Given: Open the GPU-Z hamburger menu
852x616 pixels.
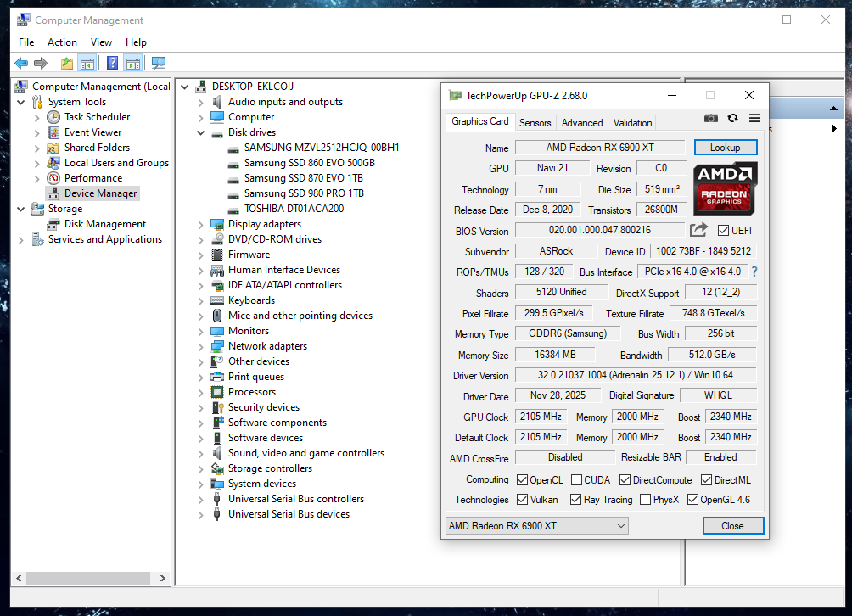Looking at the screenshot, I should click(x=754, y=119).
